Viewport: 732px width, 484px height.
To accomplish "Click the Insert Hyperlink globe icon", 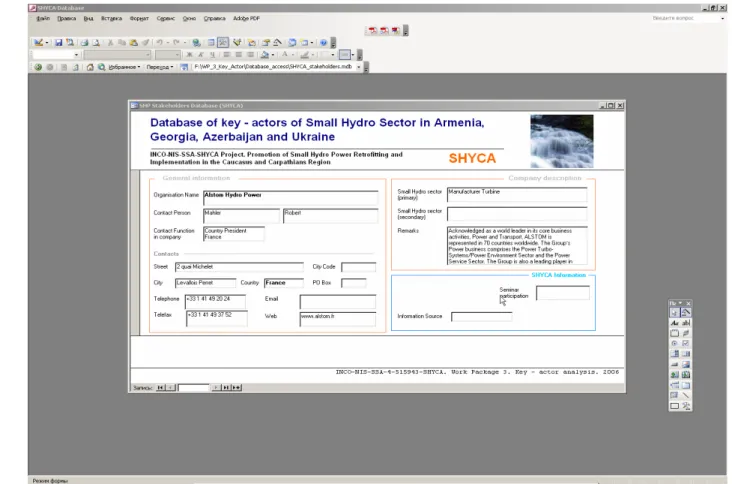I will (197, 42).
